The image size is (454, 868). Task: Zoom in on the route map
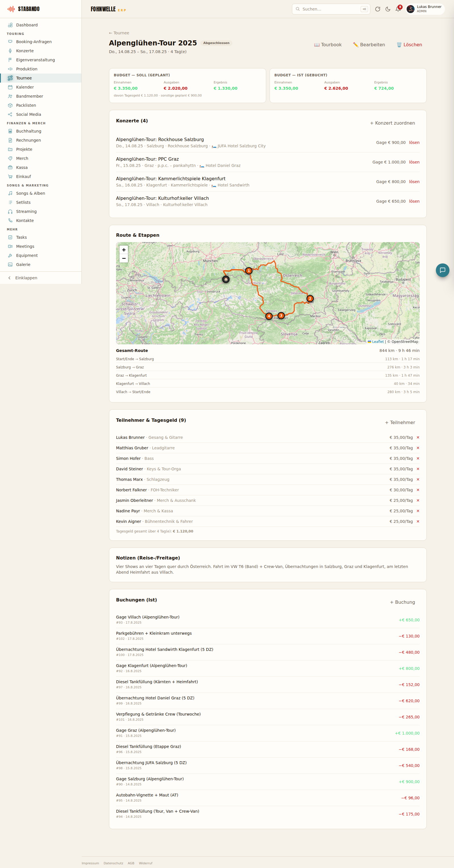click(124, 250)
